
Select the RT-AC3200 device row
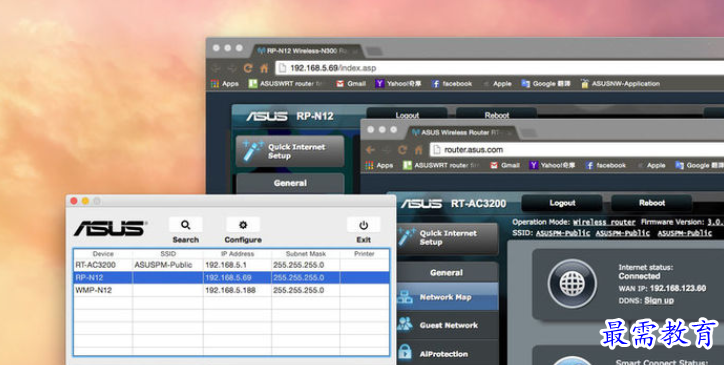point(231,265)
